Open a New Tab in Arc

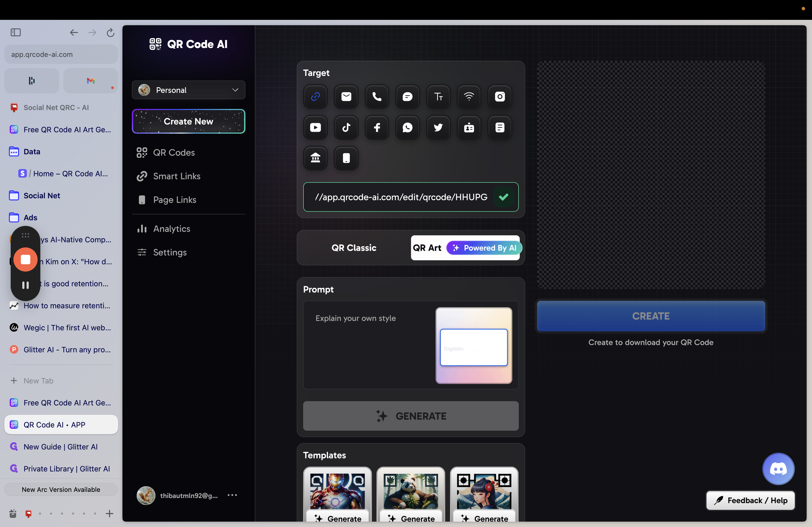coord(61,381)
